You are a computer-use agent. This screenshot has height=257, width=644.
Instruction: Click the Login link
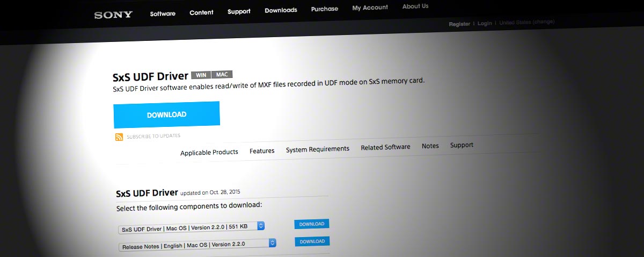click(485, 23)
